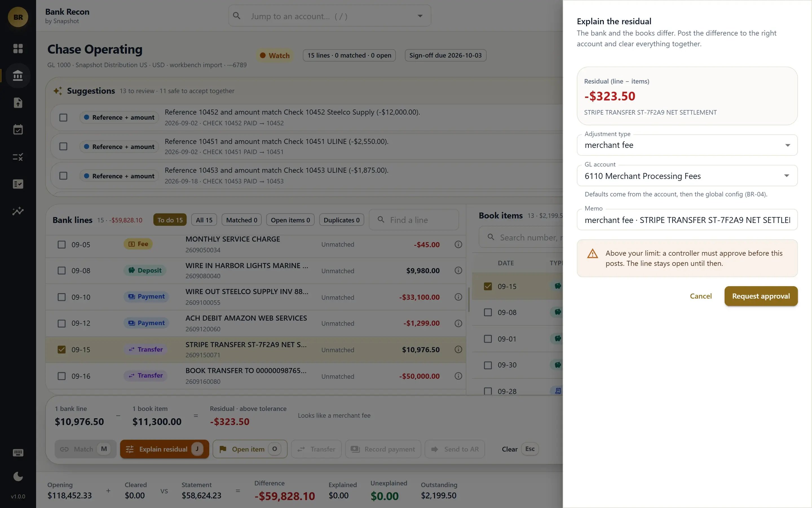The width and height of the screenshot is (812, 508).
Task: Switch to the Matched 0 filter
Action: pos(242,220)
